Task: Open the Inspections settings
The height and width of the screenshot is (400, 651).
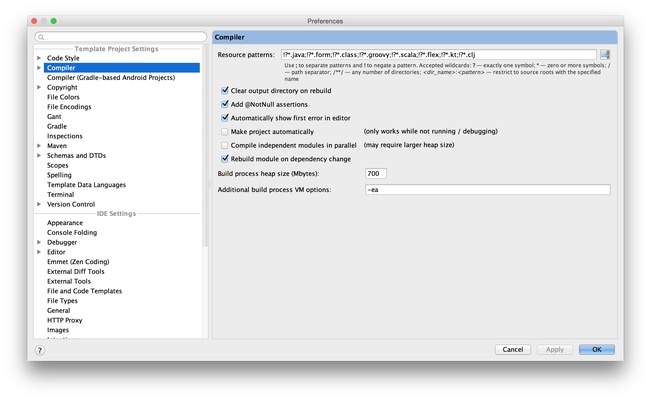Action: pos(65,136)
